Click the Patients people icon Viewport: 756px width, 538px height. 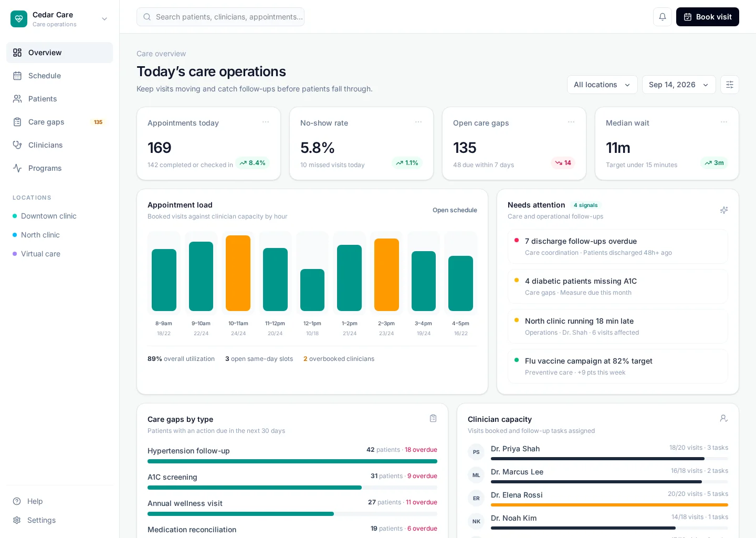coord(17,99)
